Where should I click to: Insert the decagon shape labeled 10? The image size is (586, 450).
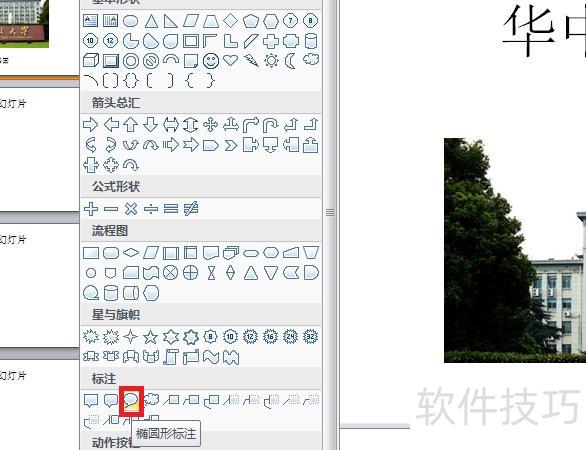[90, 41]
